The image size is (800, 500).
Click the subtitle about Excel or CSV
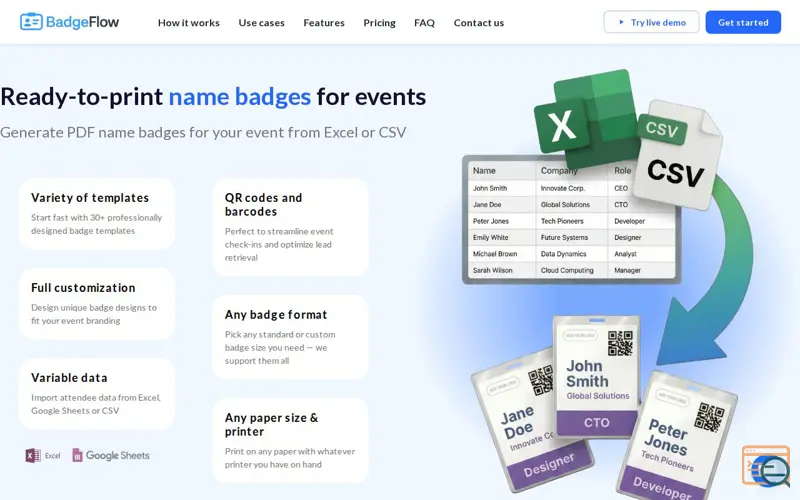point(203,132)
